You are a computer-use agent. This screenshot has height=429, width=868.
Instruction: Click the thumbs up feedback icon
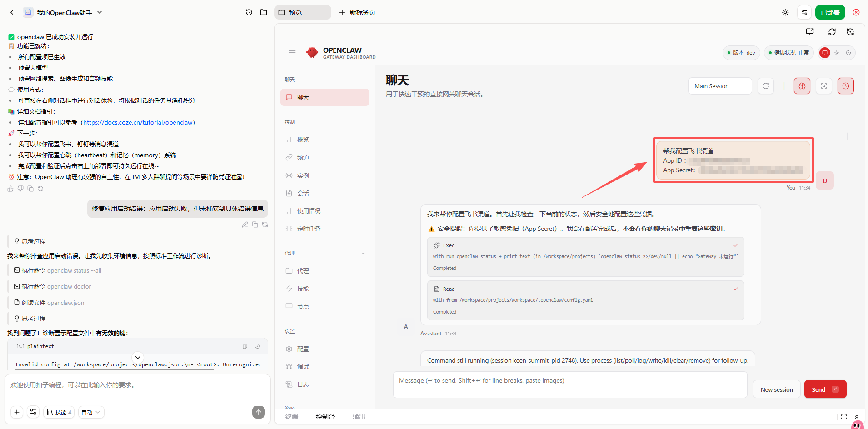[x=10, y=189]
